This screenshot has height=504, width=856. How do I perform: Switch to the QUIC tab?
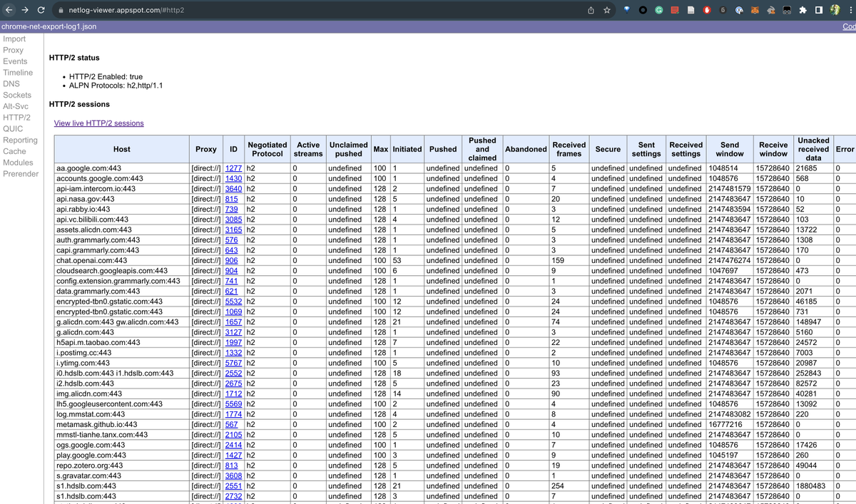(13, 129)
